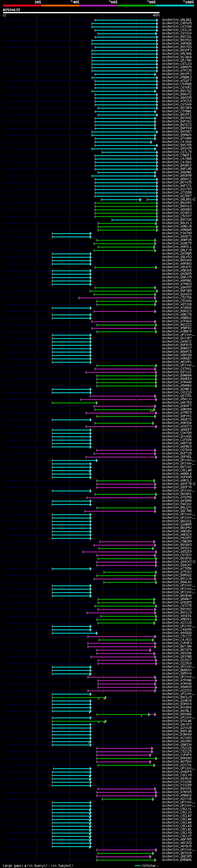Image resolution: width=197 pixels, height=868 pixels.
Task: Click green alignment bar for UniRef100_A9RFU5
Action: point(126,240)
